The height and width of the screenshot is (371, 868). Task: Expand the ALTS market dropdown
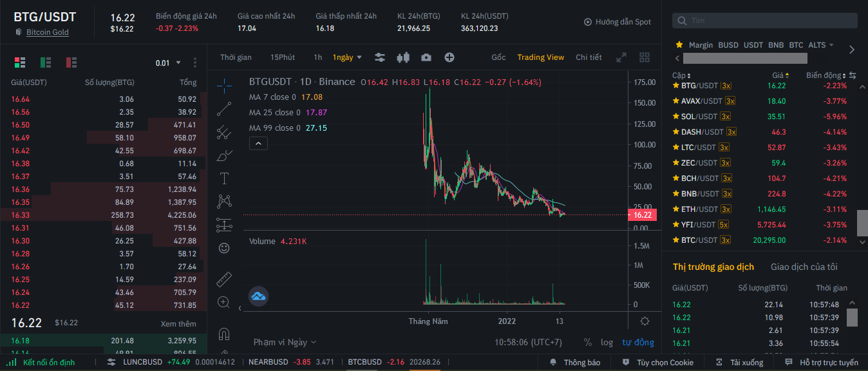[821, 45]
